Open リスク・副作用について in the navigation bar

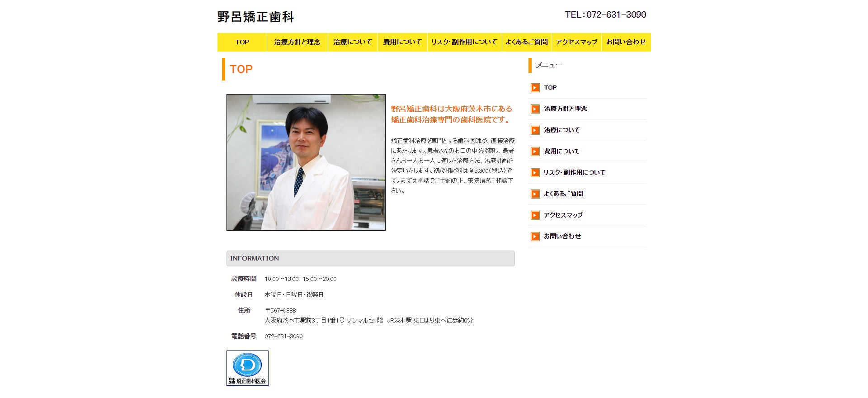[464, 42]
